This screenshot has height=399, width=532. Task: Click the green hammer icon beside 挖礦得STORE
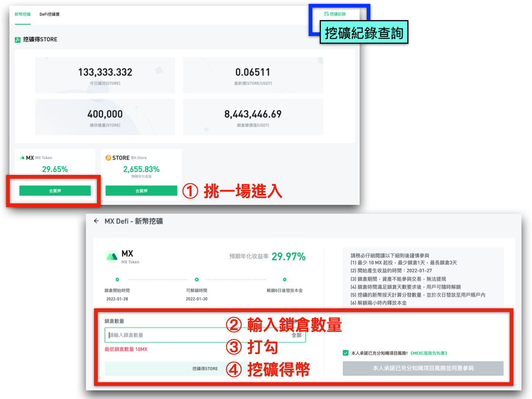click(x=17, y=40)
